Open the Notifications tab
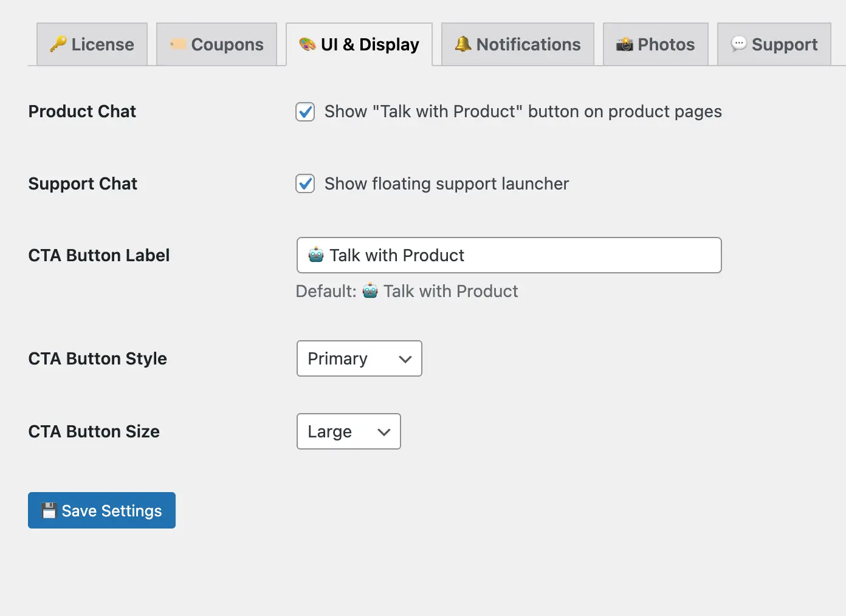The image size is (846, 616). click(518, 44)
